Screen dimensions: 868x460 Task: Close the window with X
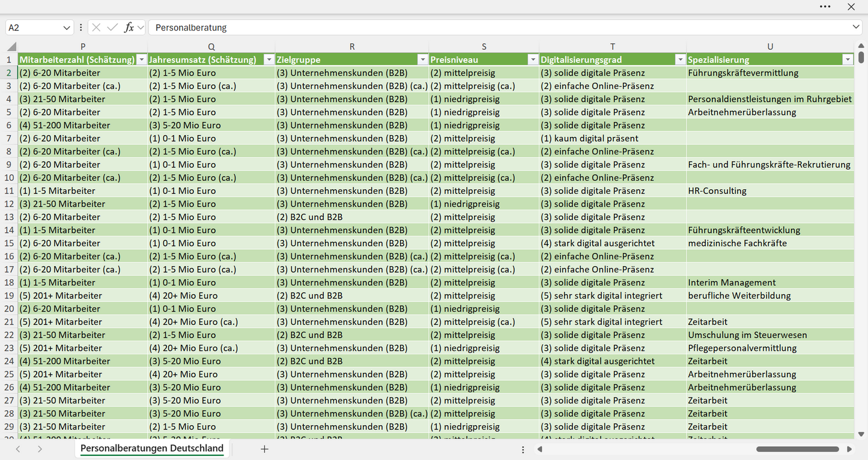pyautogui.click(x=851, y=7)
